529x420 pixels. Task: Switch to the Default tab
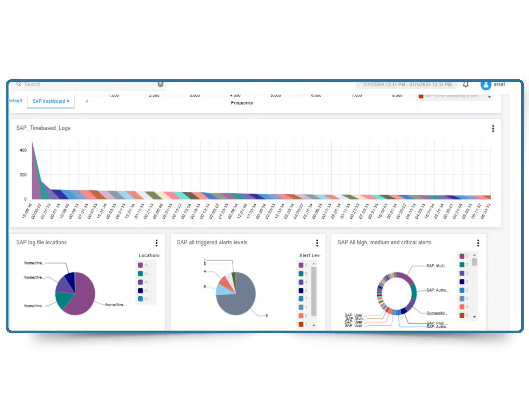coord(15,101)
